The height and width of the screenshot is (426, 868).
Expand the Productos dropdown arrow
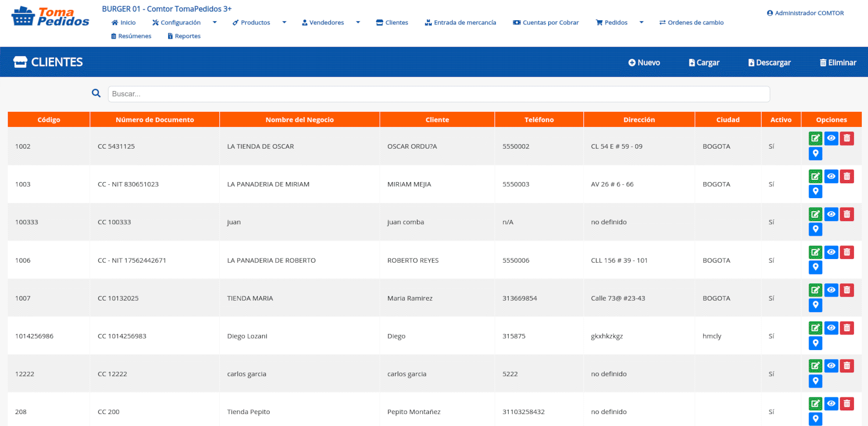pyautogui.click(x=284, y=22)
